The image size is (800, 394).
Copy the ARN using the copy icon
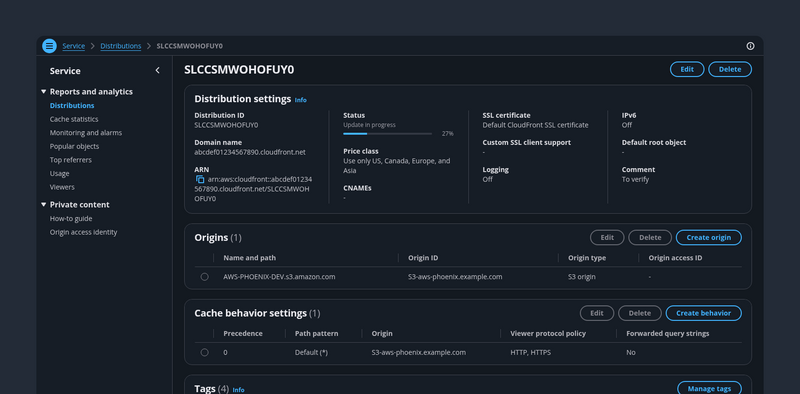200,180
